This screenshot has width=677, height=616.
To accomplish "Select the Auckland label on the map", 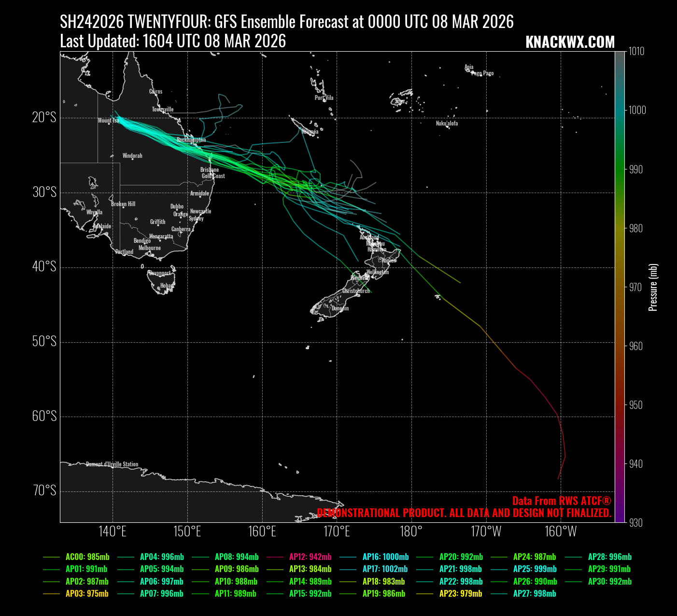I will click(369, 238).
